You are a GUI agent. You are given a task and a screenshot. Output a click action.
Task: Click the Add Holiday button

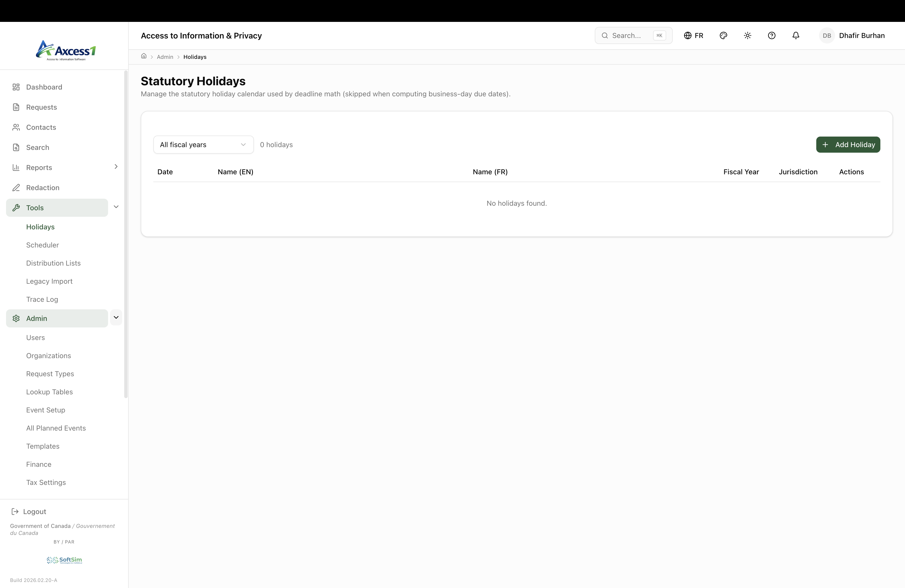click(x=848, y=145)
